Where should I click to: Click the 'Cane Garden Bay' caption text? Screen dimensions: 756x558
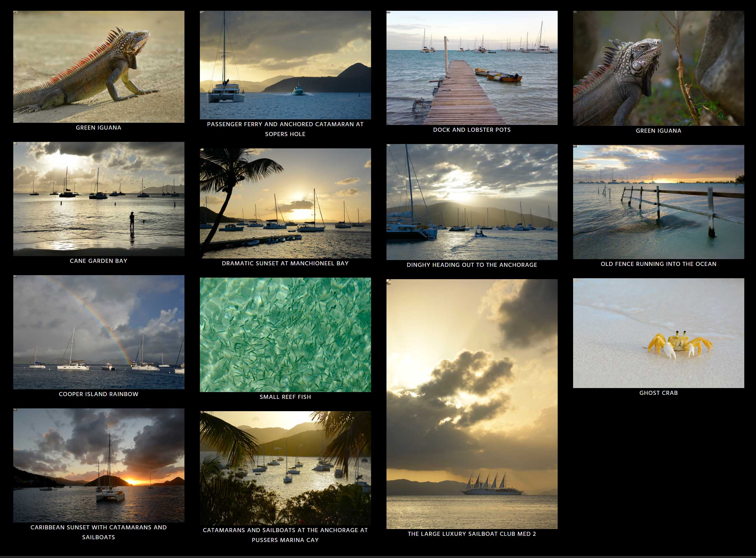tap(99, 261)
